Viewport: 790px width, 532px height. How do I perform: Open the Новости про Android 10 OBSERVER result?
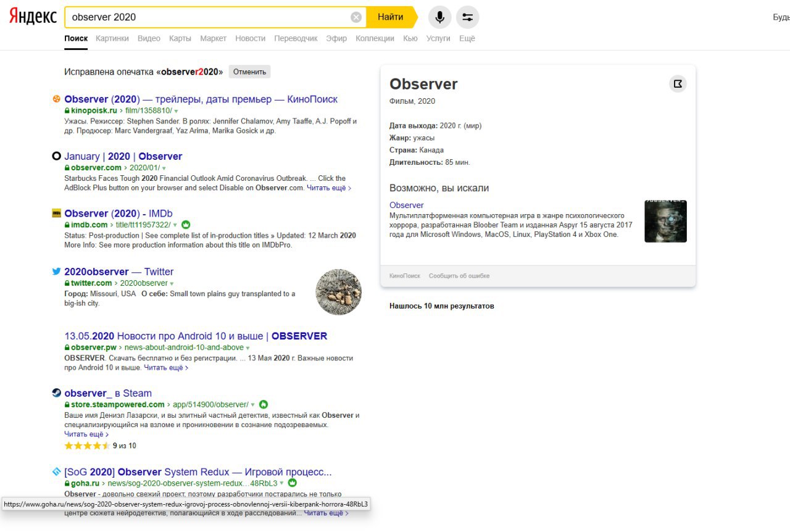[x=196, y=336]
